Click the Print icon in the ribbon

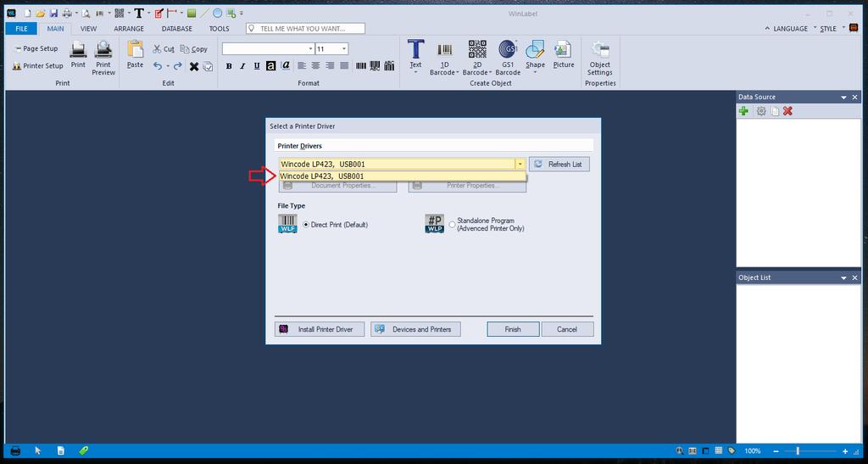coord(78,55)
